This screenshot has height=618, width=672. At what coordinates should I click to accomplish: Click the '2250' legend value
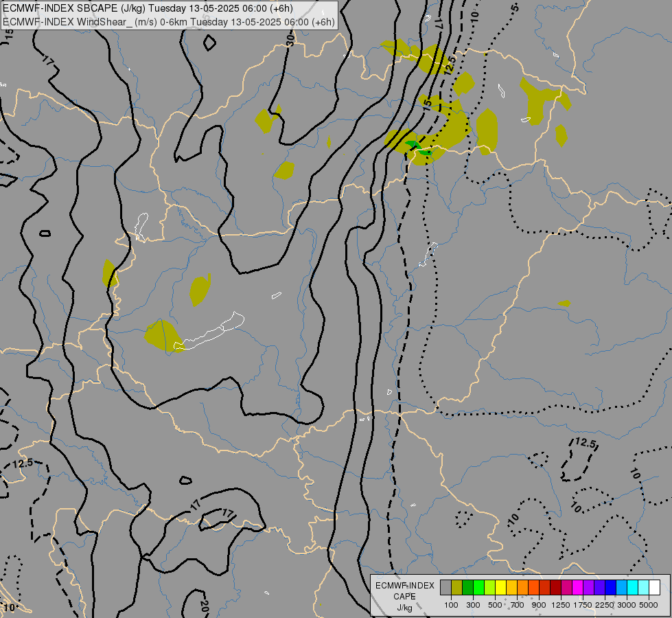pyautogui.click(x=605, y=605)
